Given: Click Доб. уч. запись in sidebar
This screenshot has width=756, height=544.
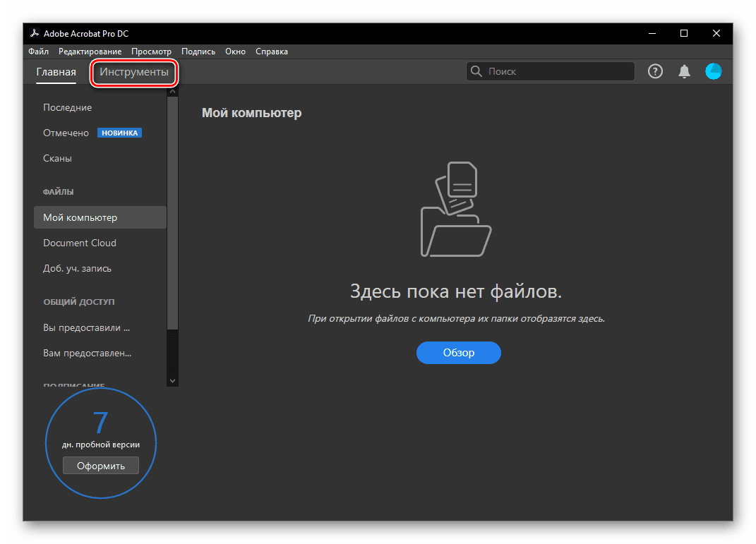Looking at the screenshot, I should pos(77,268).
